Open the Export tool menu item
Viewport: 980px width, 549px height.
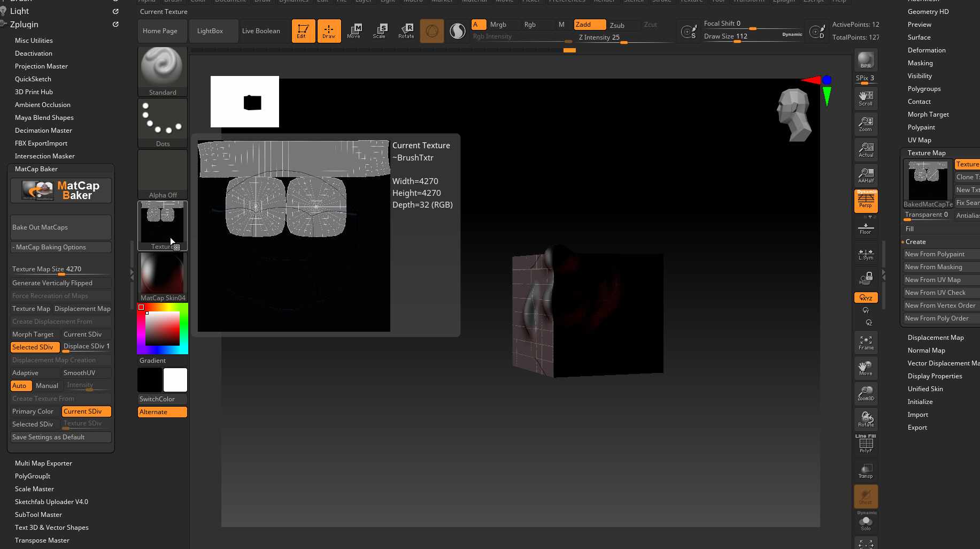[x=917, y=428]
